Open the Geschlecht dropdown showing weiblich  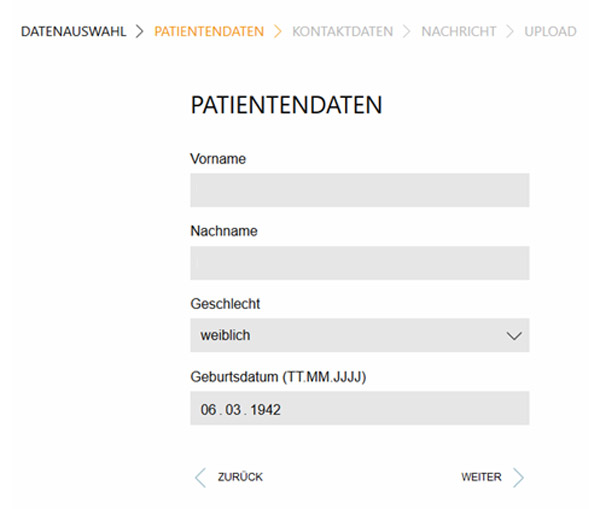tap(359, 336)
